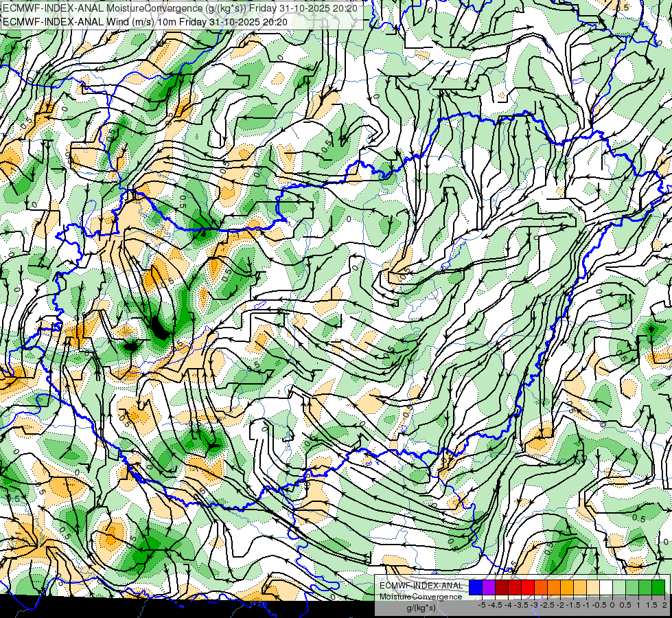Click the MoistureConvergence title line at top
The image size is (672, 618).
point(180,8)
